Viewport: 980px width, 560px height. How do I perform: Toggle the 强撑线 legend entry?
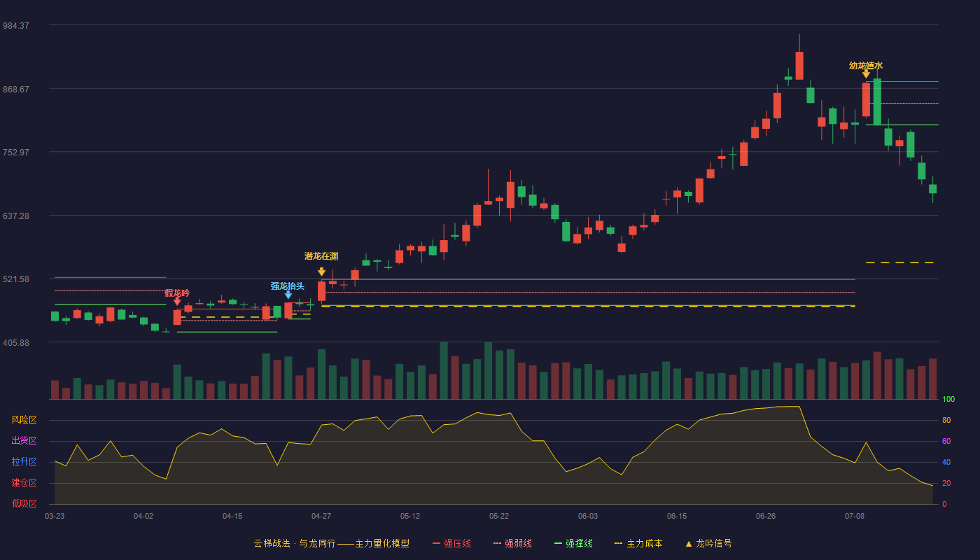(x=573, y=543)
